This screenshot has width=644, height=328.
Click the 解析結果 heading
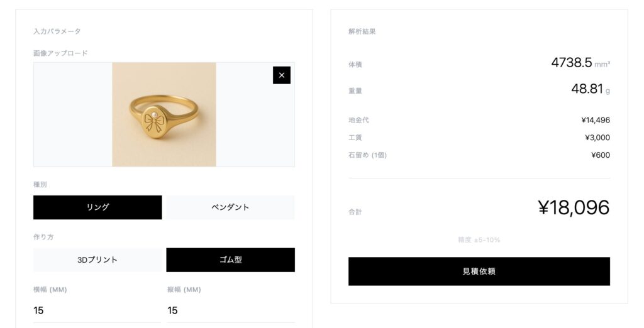(x=362, y=31)
